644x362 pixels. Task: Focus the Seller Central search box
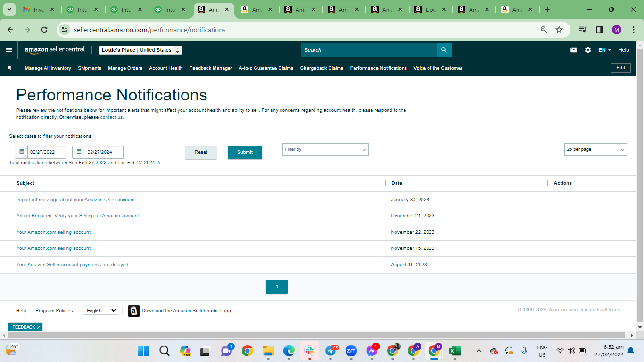[369, 50]
